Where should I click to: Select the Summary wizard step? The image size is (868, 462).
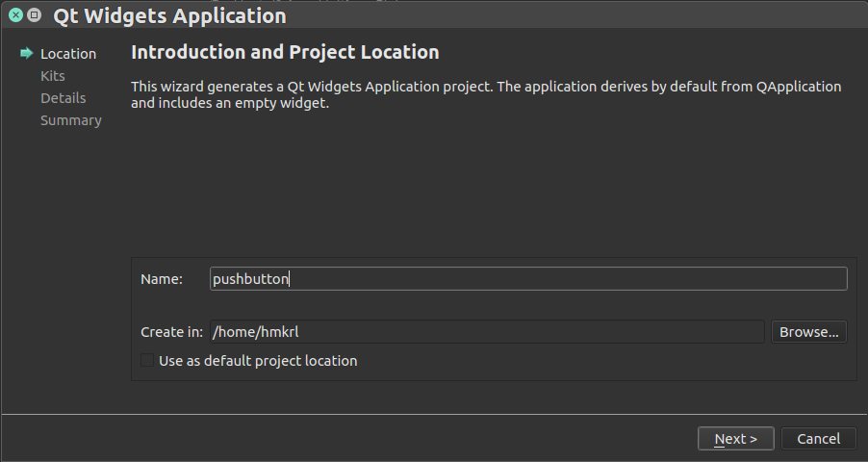tap(71, 120)
